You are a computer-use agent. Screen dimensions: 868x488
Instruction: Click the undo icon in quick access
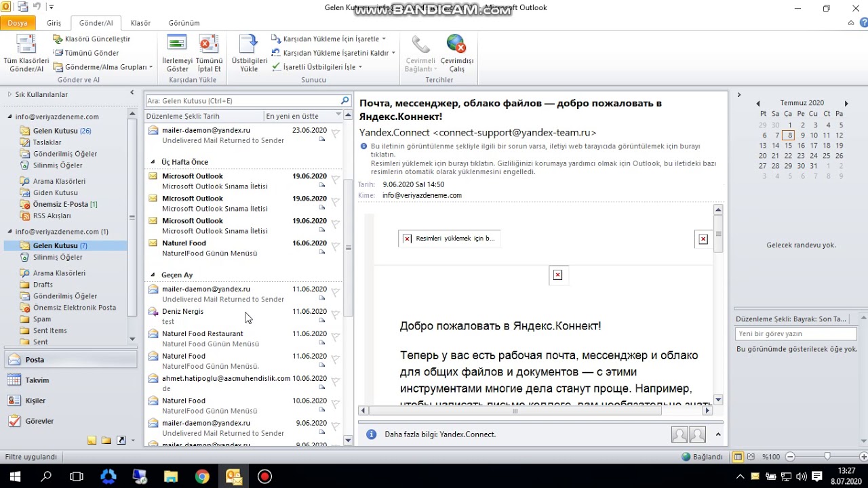tap(37, 7)
